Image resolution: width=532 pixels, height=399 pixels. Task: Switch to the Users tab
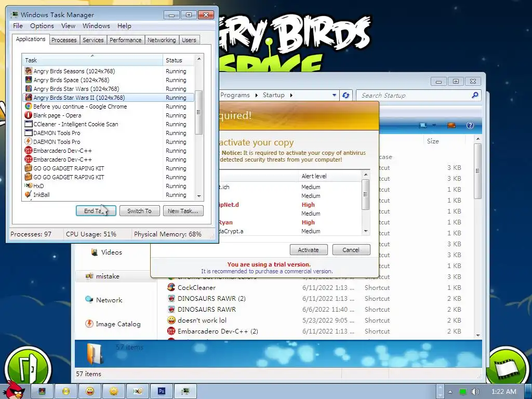coord(189,40)
